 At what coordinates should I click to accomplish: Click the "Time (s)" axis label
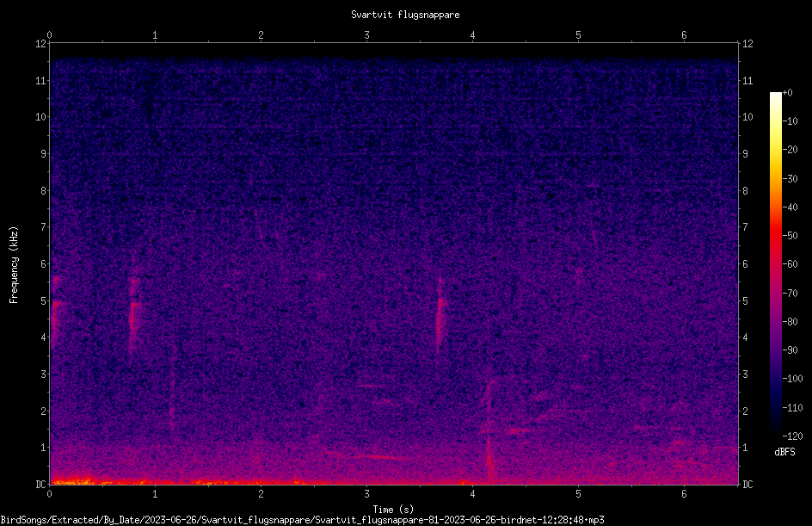point(394,510)
